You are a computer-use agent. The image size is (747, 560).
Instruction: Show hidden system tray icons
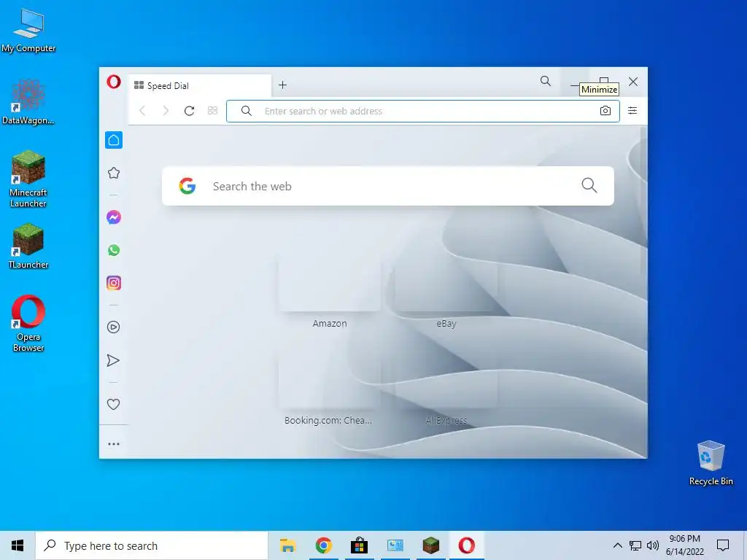pyautogui.click(x=617, y=545)
